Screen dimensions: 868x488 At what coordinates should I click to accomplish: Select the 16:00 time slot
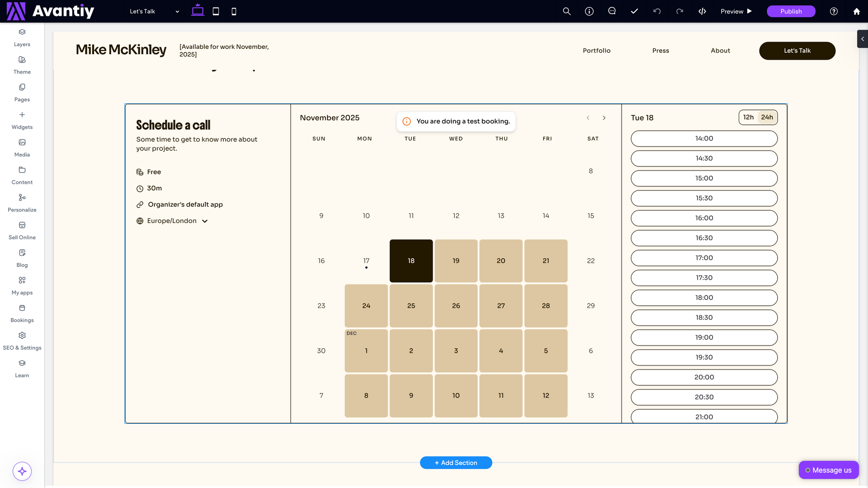click(704, 218)
